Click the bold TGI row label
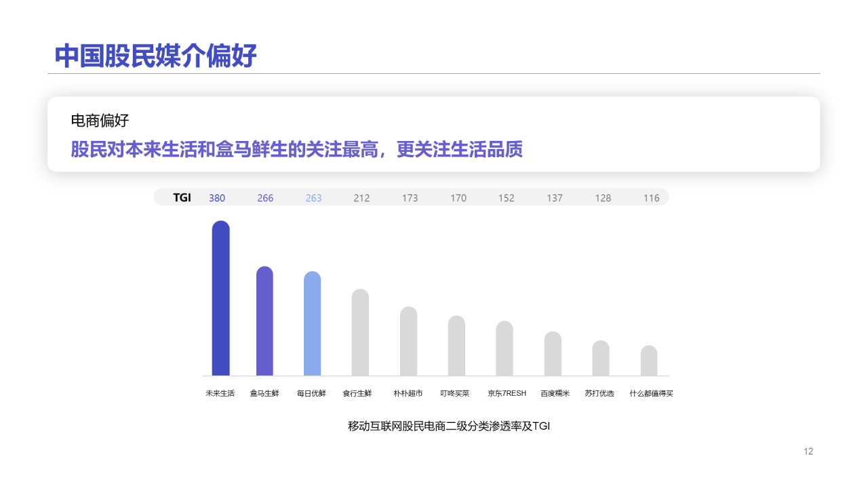 (x=182, y=198)
